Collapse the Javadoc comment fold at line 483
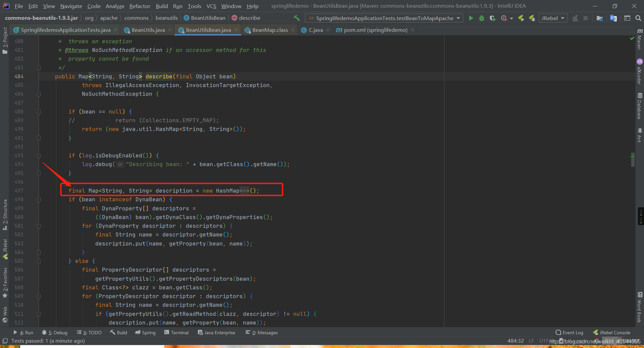The height and width of the screenshot is (348, 644). [39, 68]
